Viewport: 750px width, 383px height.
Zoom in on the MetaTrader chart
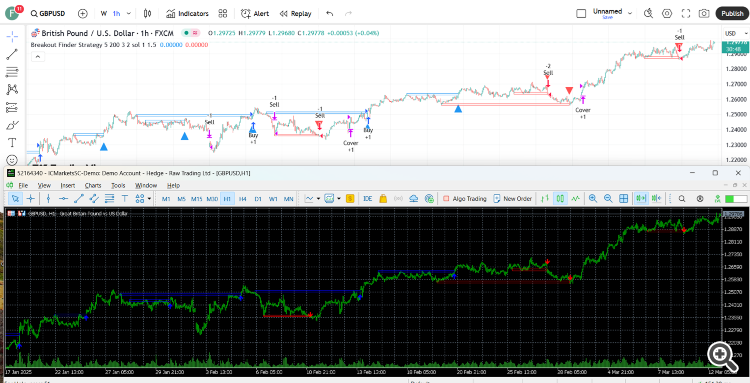tap(593, 198)
